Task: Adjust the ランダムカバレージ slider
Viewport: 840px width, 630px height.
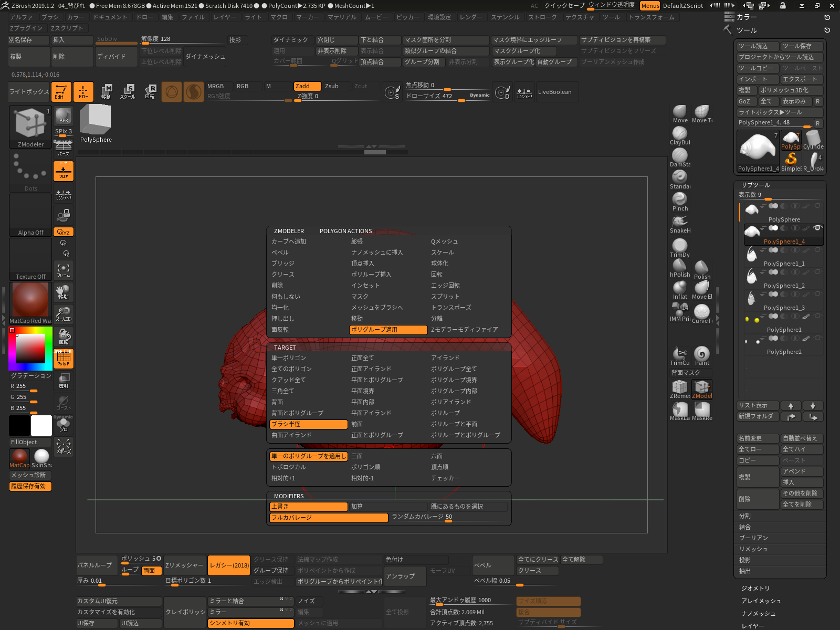Action: pyautogui.click(x=449, y=517)
